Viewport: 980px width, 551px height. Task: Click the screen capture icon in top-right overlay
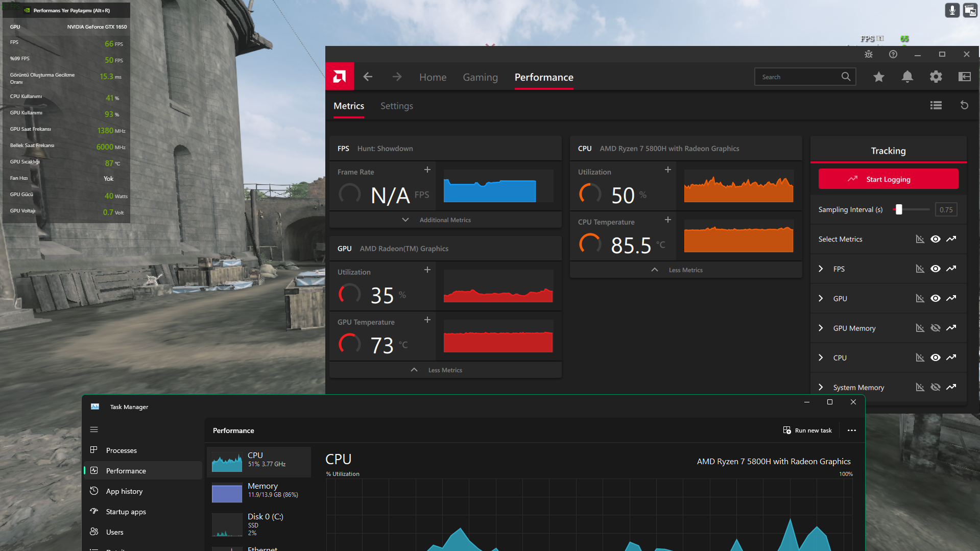coord(970,10)
